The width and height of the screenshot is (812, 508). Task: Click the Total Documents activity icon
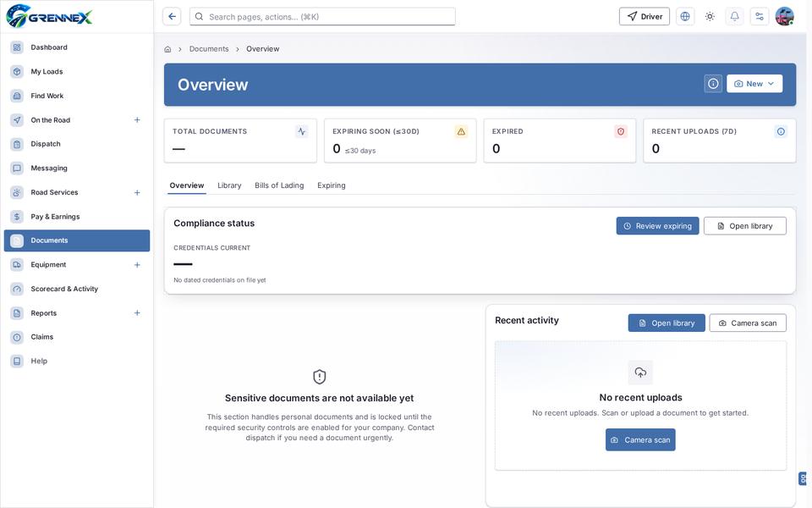[x=302, y=132]
